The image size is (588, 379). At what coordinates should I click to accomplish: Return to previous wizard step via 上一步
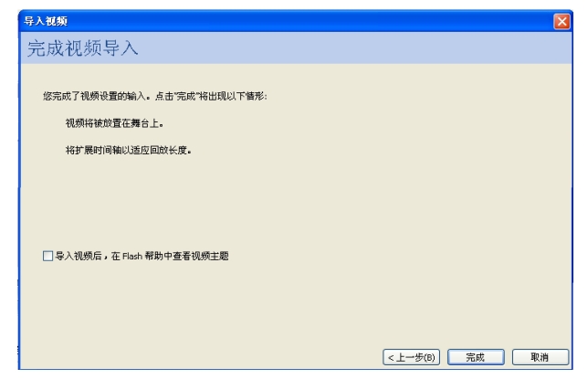click(411, 357)
